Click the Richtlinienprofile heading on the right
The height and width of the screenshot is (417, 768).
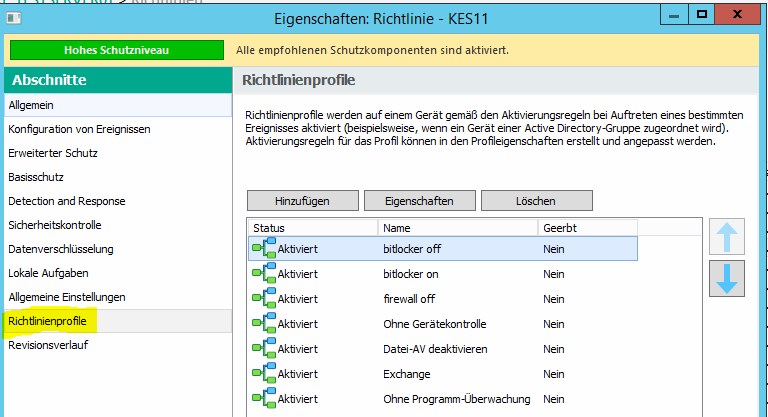click(x=298, y=80)
